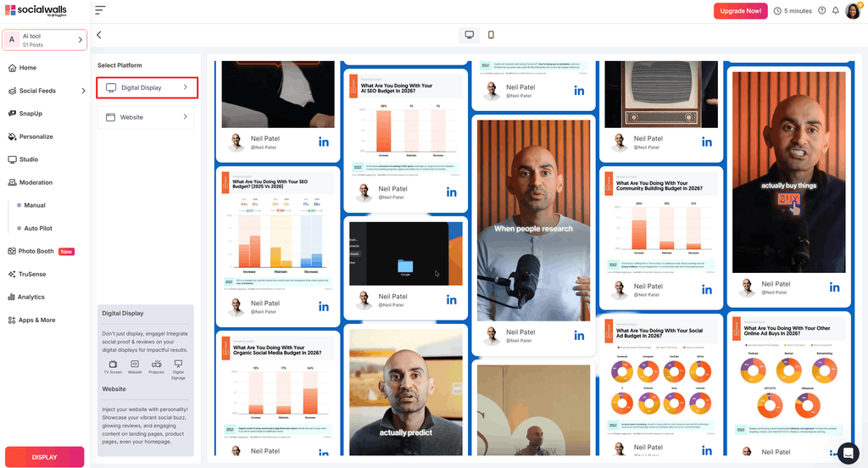Go to Home in sidebar
This screenshot has height=468, width=868.
point(28,68)
